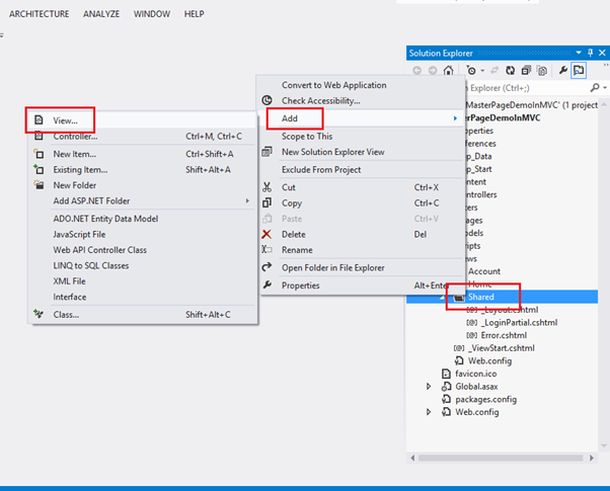Select _ViewStart.cshtml in the tree
This screenshot has height=491, width=610.
click(501, 348)
